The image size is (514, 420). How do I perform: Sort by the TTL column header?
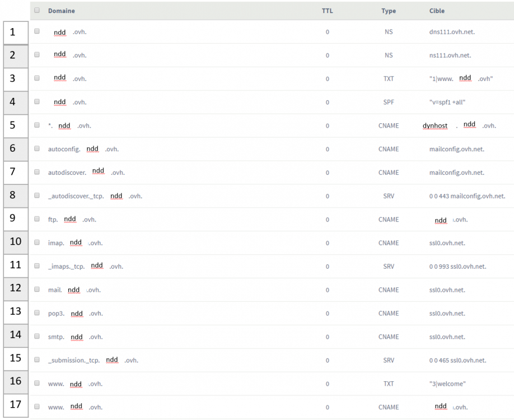(x=327, y=11)
